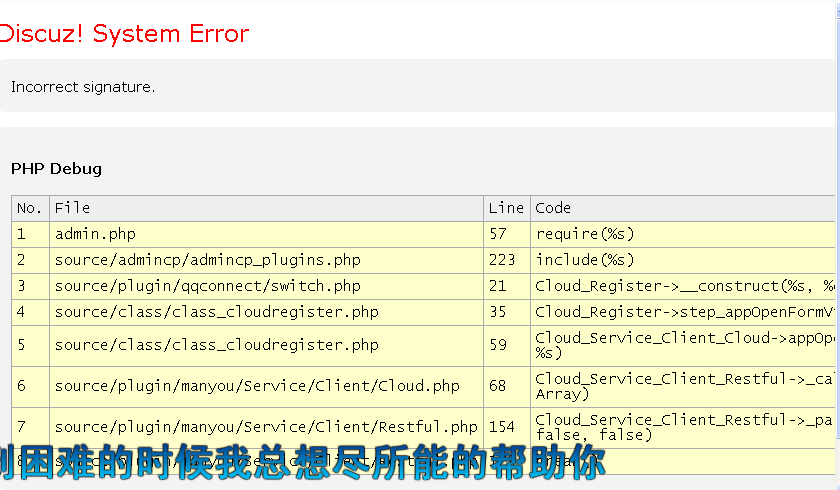Click the 'PHP Debug' section heading
The image size is (840, 490).
pos(56,169)
